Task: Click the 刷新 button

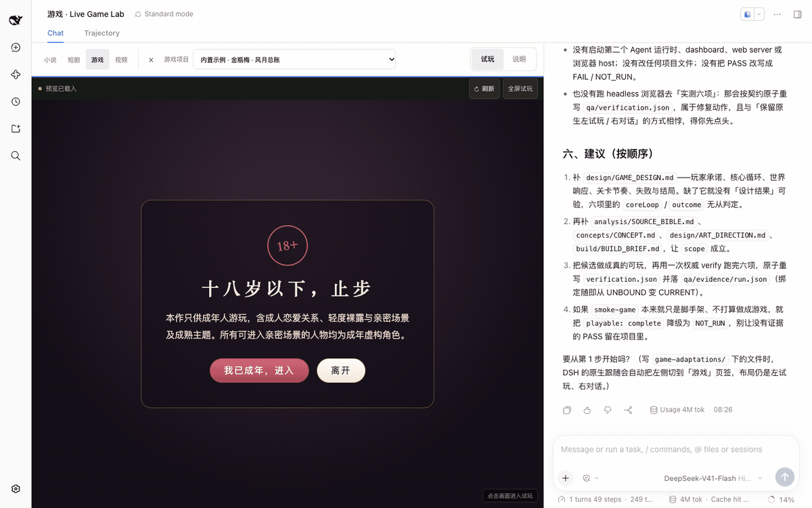Action: click(484, 89)
